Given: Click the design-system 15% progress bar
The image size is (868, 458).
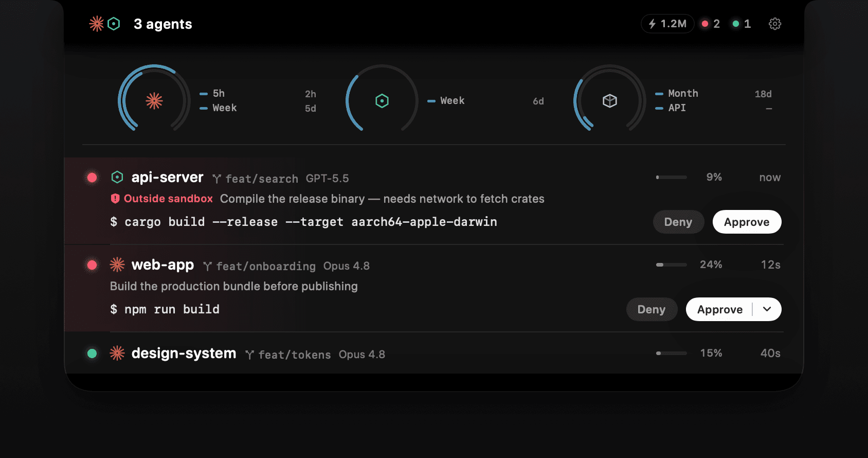Looking at the screenshot, I should coord(672,353).
